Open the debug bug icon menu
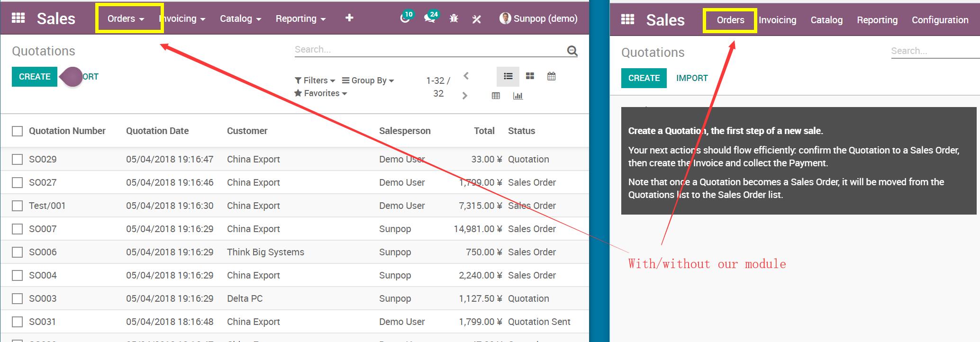980x342 pixels. click(x=454, y=18)
